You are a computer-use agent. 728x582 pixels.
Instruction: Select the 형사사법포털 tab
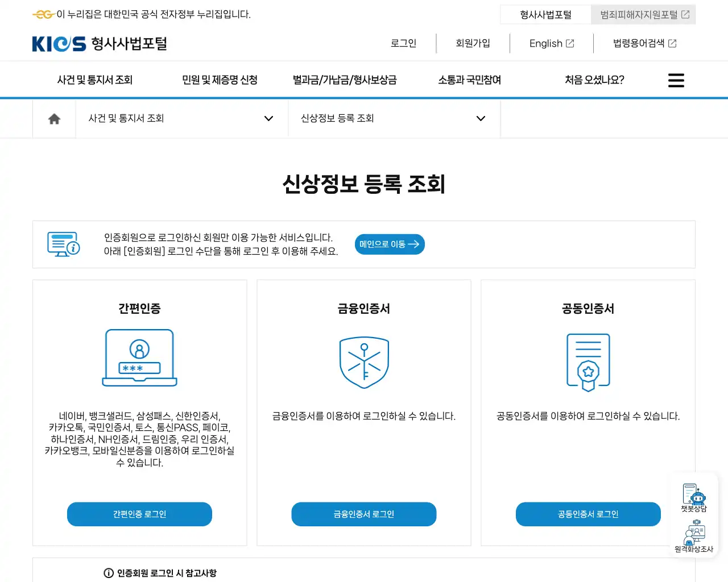click(546, 15)
